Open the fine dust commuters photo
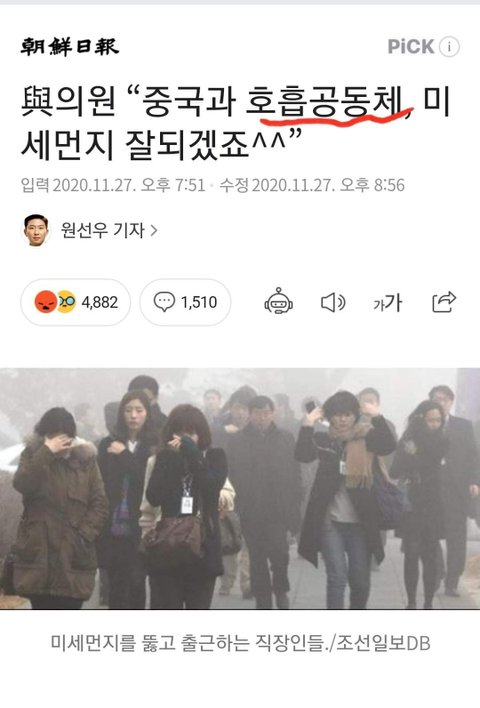 240,489
